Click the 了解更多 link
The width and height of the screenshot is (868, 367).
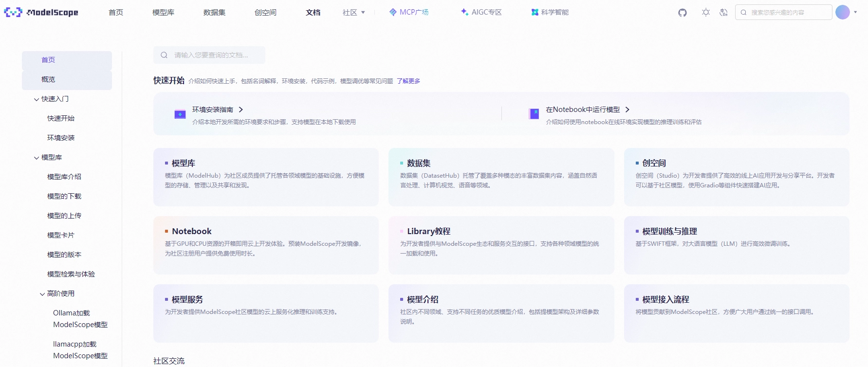click(x=408, y=81)
